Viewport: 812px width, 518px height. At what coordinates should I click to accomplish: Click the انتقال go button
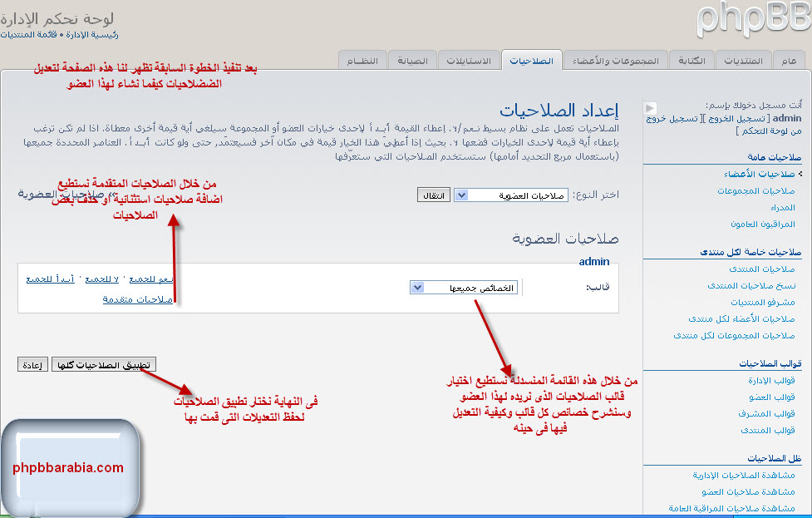pos(434,195)
